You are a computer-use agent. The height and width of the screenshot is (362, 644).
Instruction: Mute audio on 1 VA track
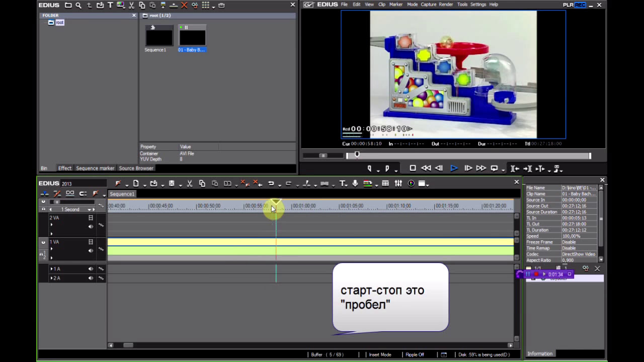tap(91, 250)
